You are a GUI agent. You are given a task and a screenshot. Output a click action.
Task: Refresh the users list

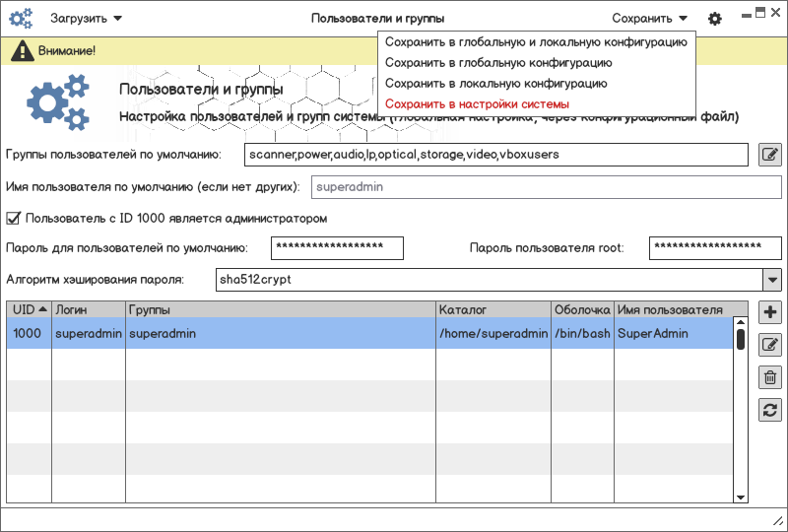click(770, 410)
